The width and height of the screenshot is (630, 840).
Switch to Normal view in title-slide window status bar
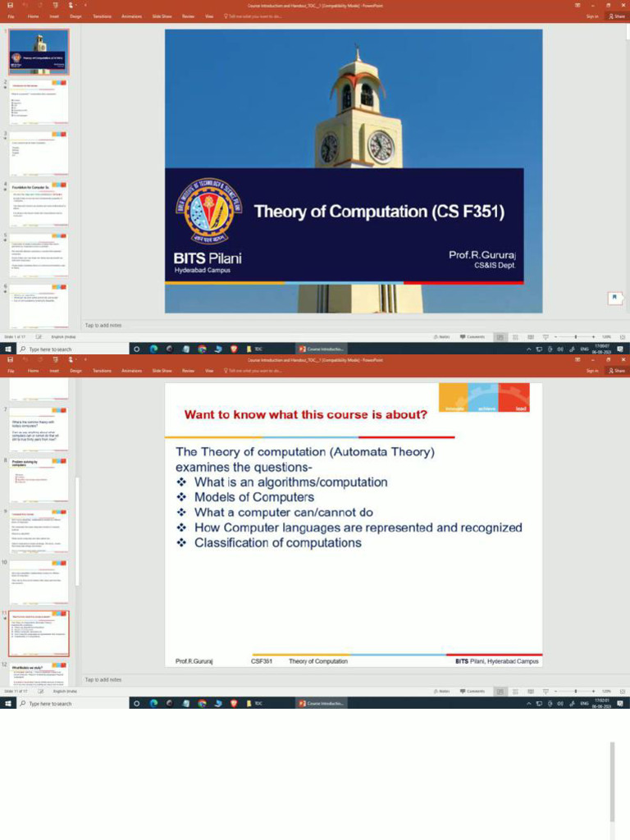(500, 337)
